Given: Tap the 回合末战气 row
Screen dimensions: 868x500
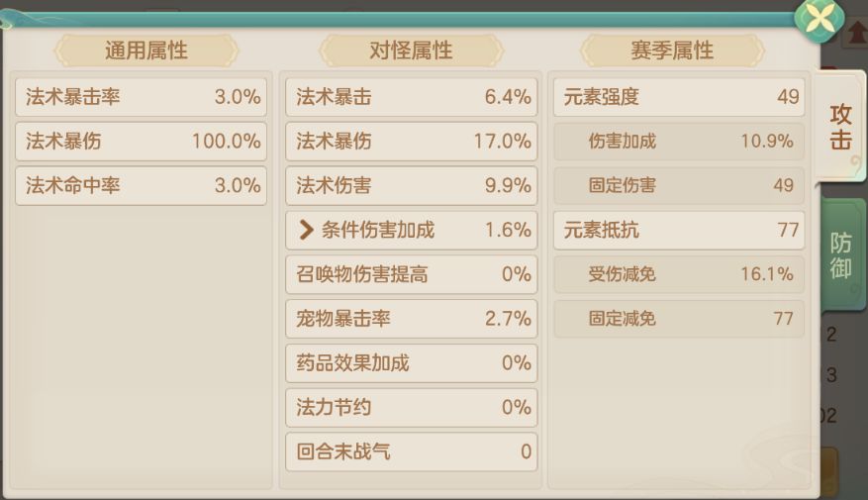Looking at the screenshot, I should pyautogui.click(x=412, y=451).
